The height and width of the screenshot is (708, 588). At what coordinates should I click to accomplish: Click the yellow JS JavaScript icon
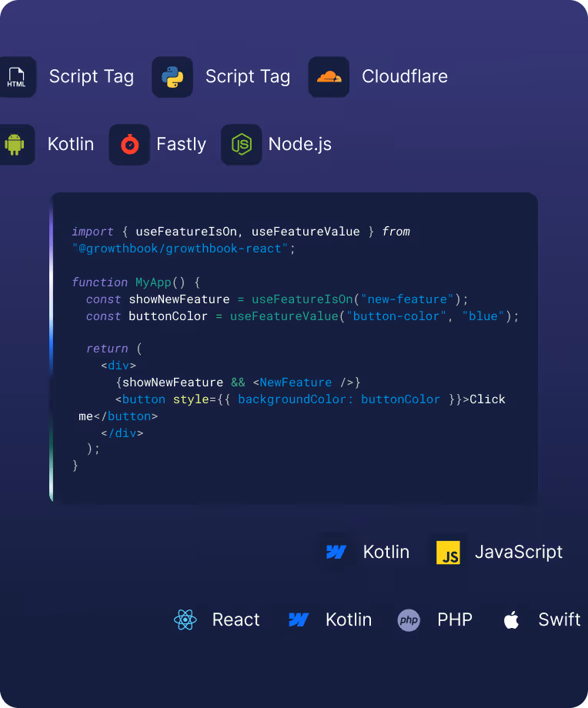point(448,553)
